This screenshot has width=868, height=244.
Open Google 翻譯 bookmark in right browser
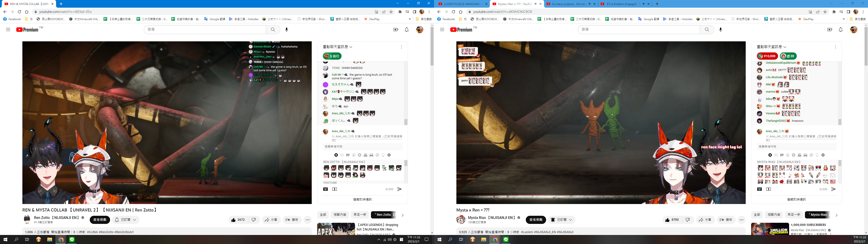click(649, 19)
